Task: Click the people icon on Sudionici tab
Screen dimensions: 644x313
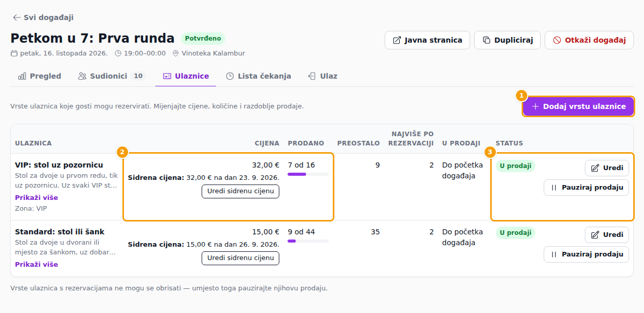Action: point(82,76)
